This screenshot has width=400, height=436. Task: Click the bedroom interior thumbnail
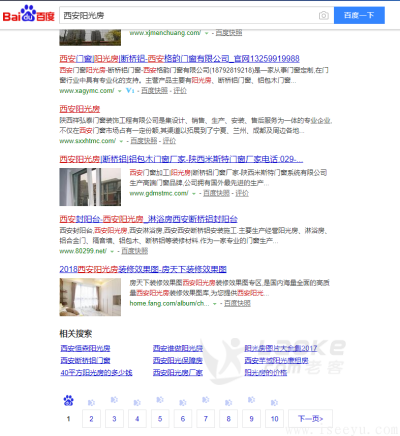pos(90,297)
